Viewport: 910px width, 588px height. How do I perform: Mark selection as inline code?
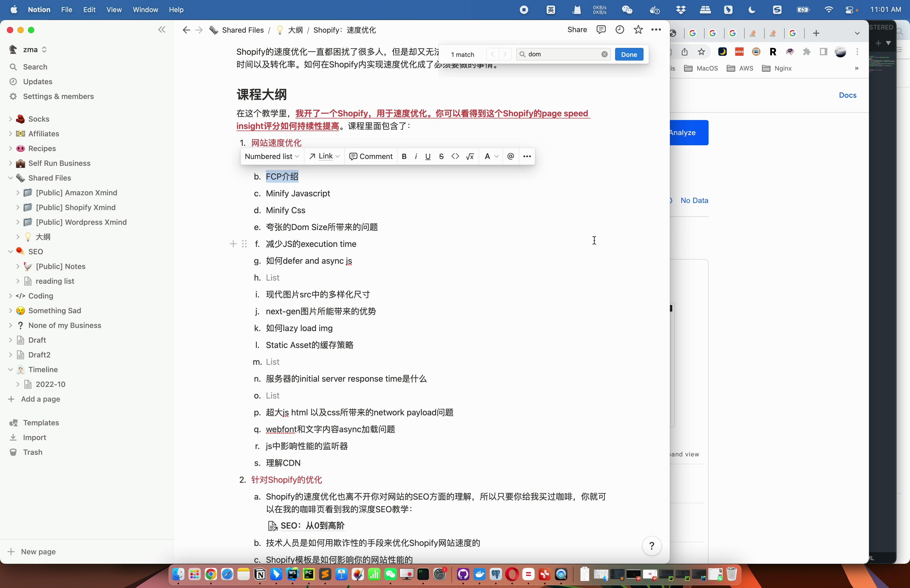(x=455, y=156)
